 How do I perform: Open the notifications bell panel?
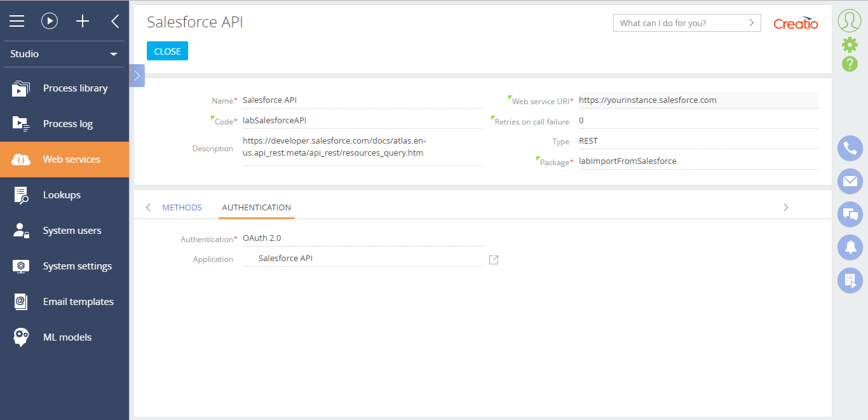(x=850, y=247)
